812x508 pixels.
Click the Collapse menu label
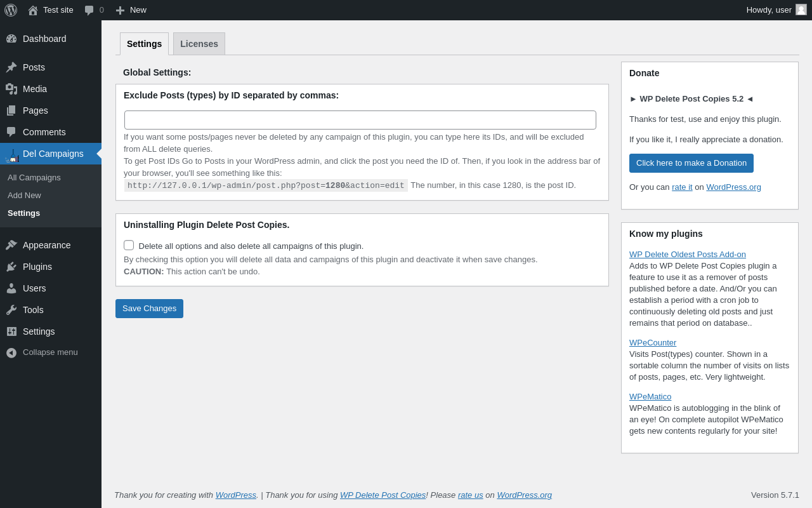click(x=50, y=352)
